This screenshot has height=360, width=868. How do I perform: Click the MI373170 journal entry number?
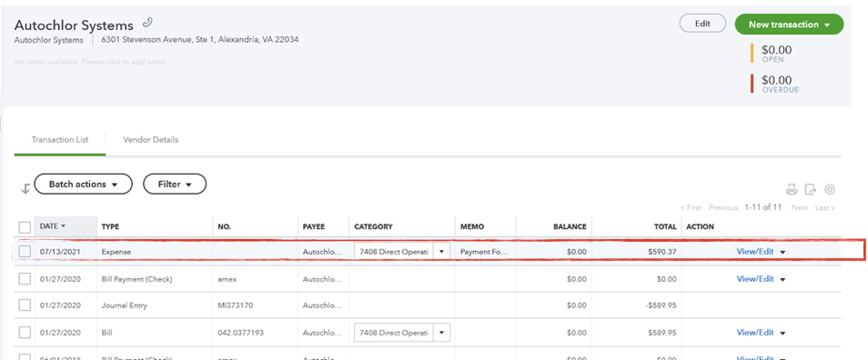tap(237, 305)
